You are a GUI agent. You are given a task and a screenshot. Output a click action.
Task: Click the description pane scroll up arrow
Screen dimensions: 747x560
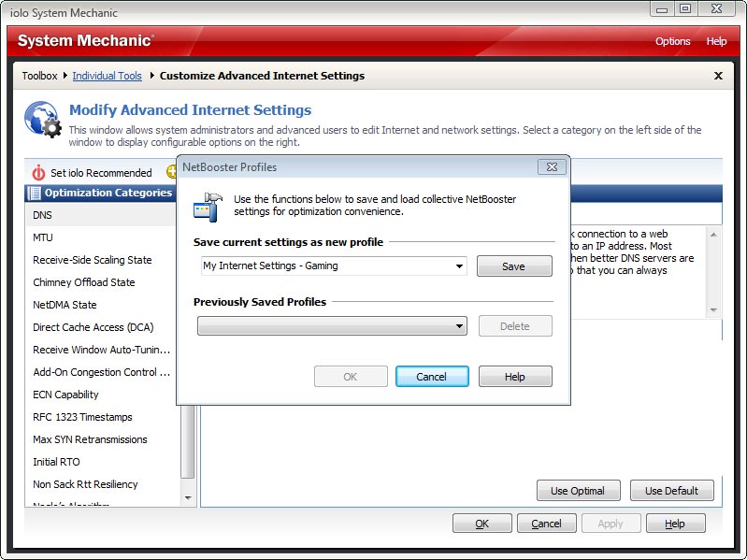click(x=713, y=235)
